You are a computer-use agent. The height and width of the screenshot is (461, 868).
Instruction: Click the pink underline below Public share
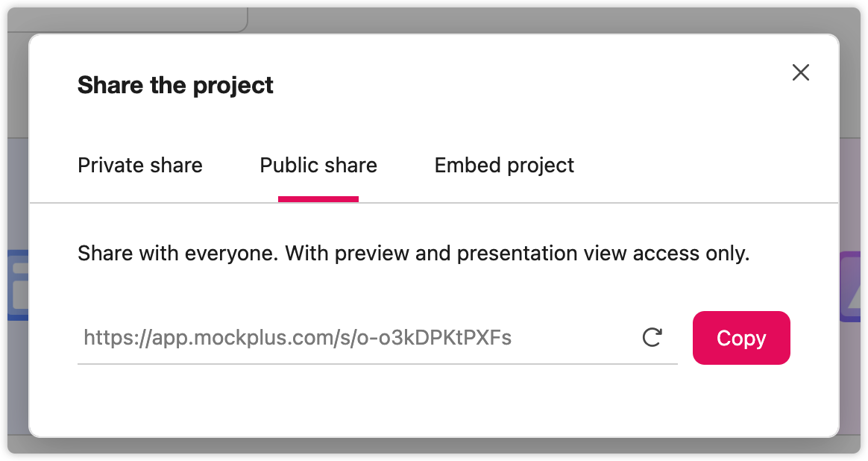click(x=318, y=199)
